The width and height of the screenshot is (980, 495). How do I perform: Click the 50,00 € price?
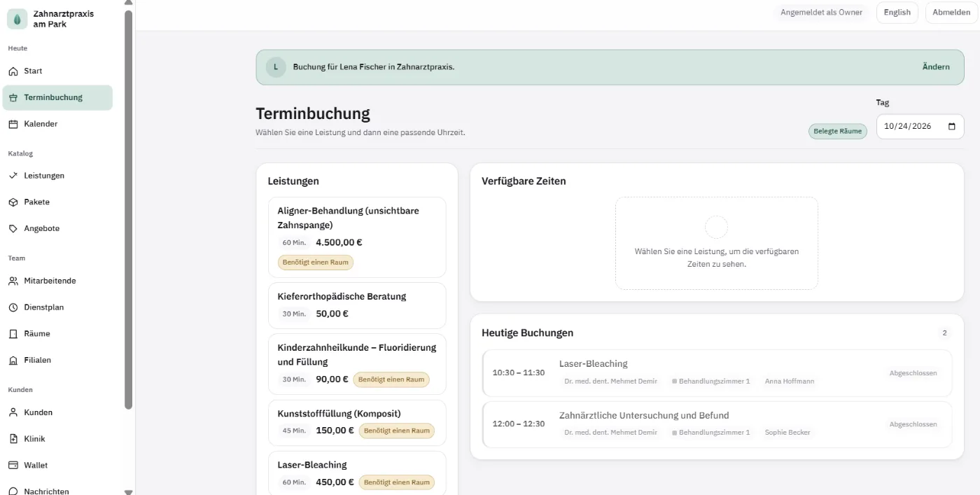332,314
